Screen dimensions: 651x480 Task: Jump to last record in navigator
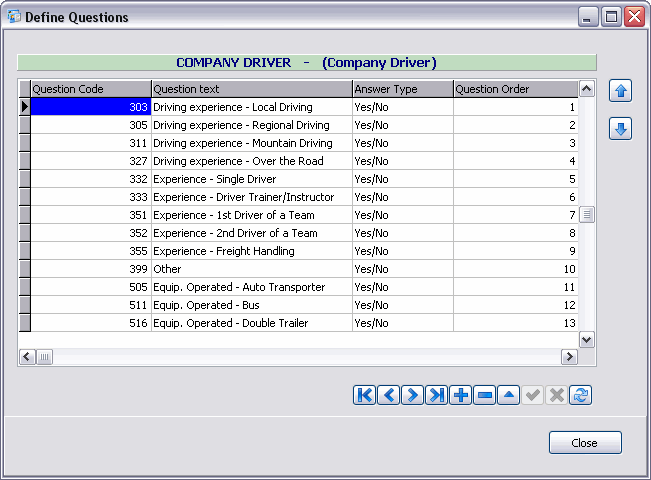pos(436,395)
